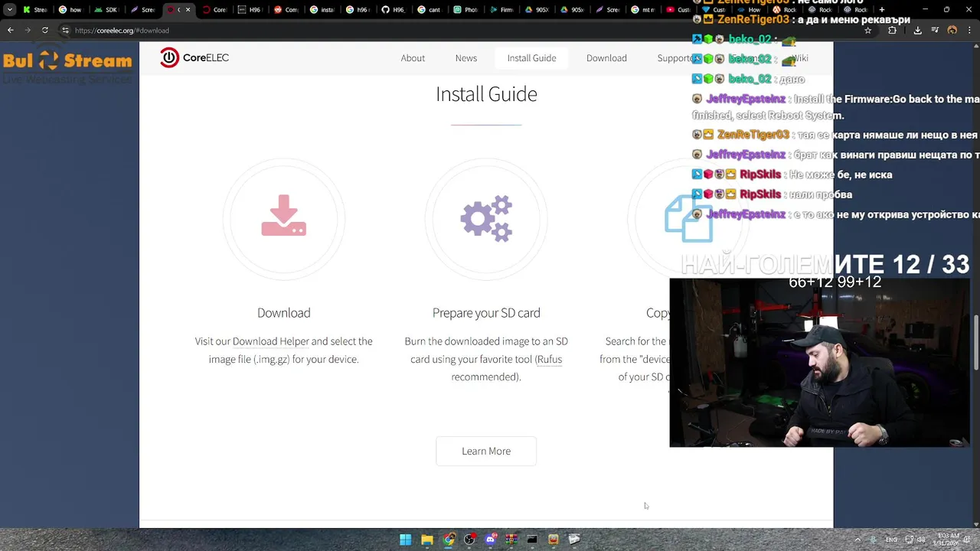The height and width of the screenshot is (551, 980).
Task: Click the webcam overlay thumbnail
Action: pos(819,363)
